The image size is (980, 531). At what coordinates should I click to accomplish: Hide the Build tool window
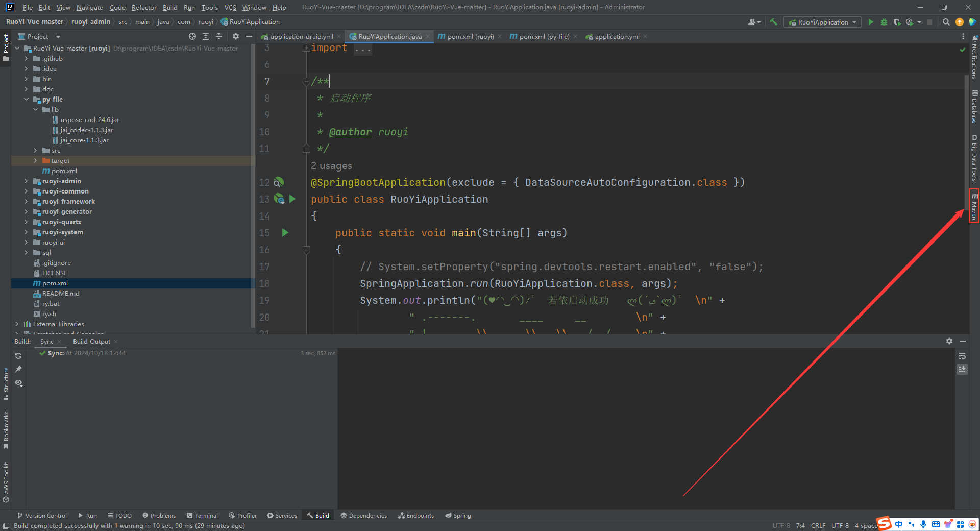(963, 341)
